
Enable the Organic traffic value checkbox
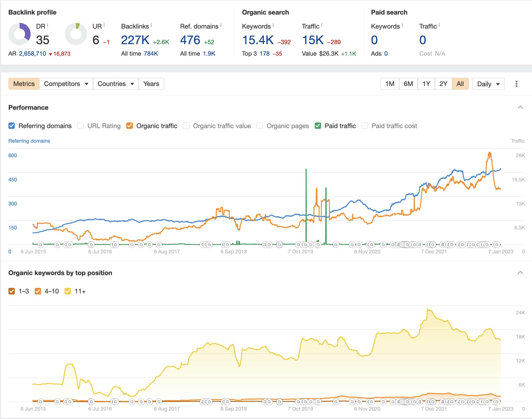[186, 126]
